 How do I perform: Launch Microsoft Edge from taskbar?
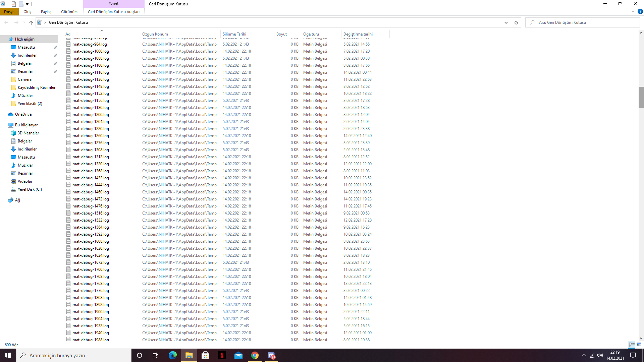(172, 355)
